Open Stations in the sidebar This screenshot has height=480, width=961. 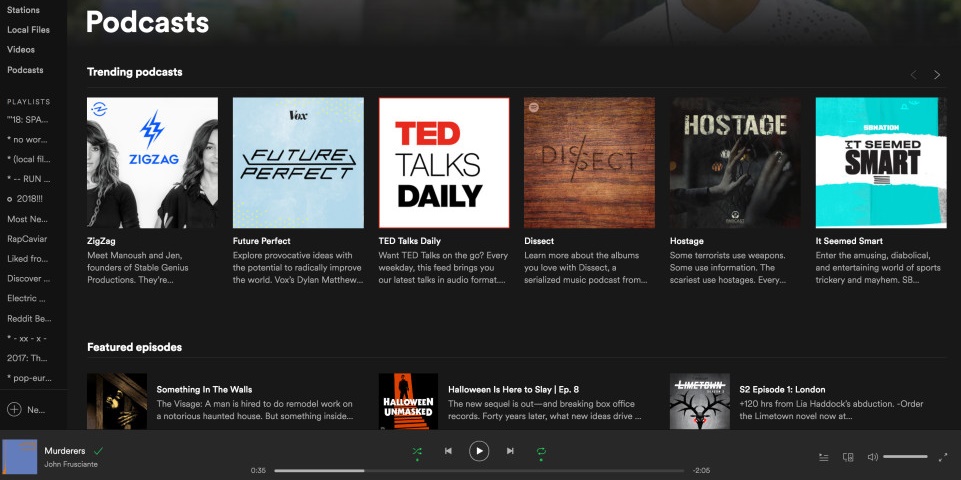pyautogui.click(x=23, y=10)
